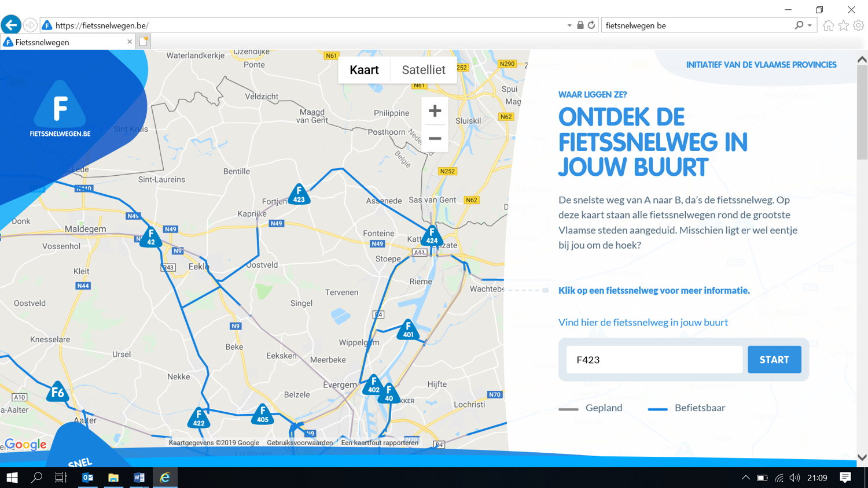The image size is (868, 488).
Task: Expand the search provider dropdown arrow
Action: point(810,25)
